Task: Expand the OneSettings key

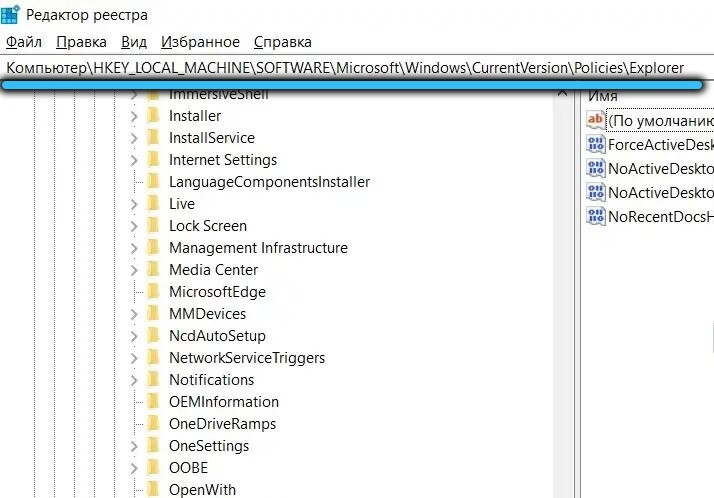Action: [x=134, y=446]
